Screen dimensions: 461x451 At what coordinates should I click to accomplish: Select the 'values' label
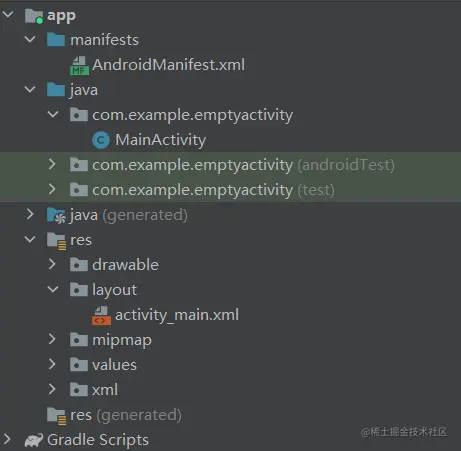(x=114, y=365)
